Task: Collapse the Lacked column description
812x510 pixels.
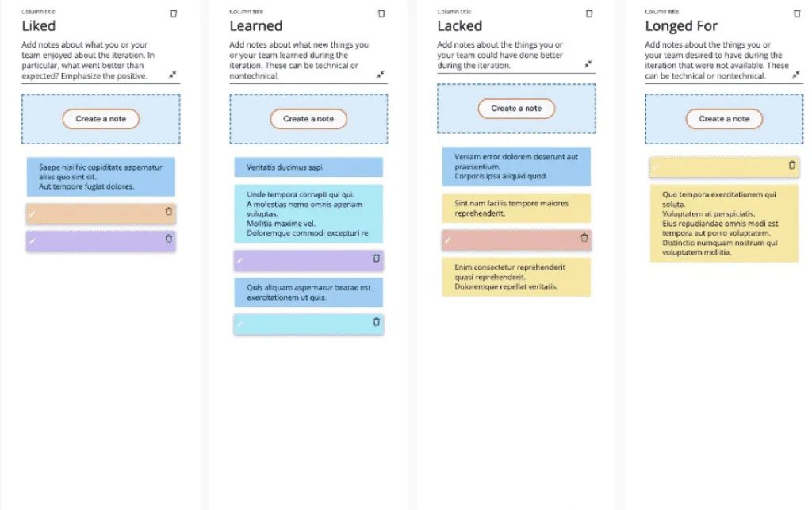Action: pyautogui.click(x=588, y=64)
